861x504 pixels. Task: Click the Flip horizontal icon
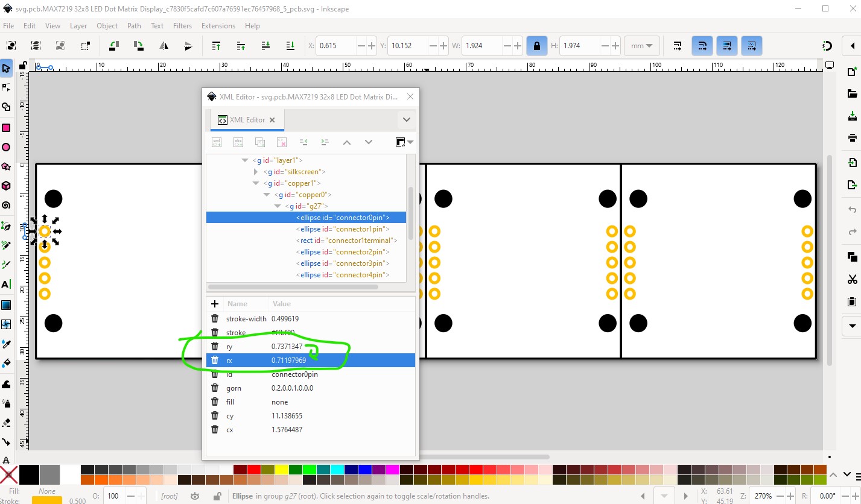164,46
